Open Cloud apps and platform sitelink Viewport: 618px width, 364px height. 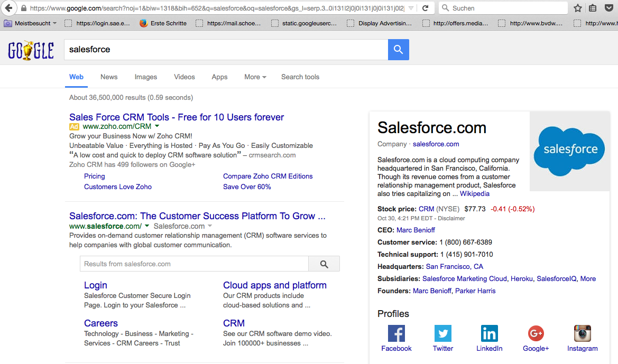click(x=275, y=285)
